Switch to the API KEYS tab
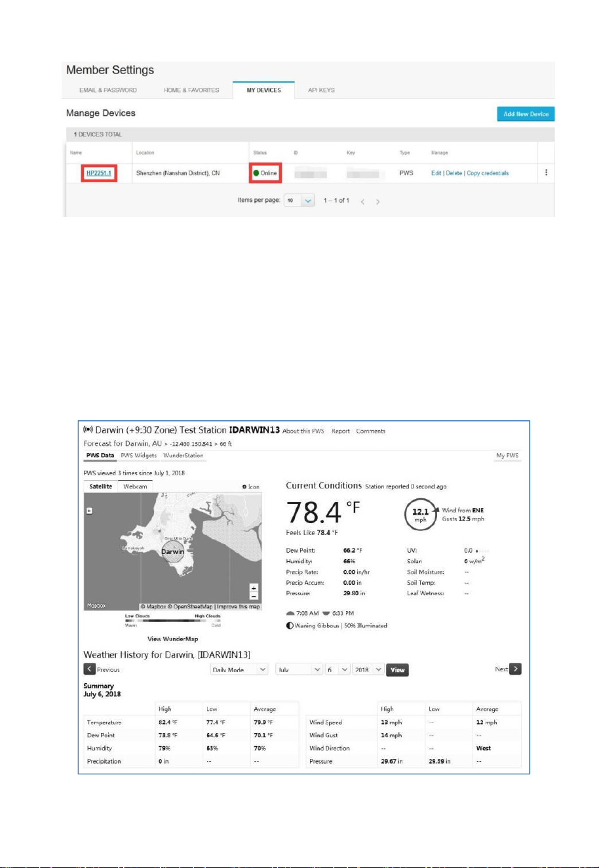Screen dimensions: 599x868 tap(321, 90)
